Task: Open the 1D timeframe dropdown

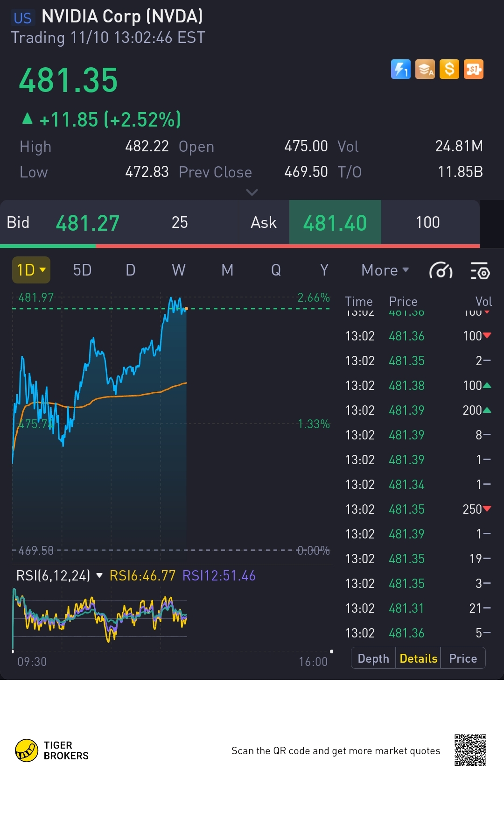Action: click(x=31, y=270)
